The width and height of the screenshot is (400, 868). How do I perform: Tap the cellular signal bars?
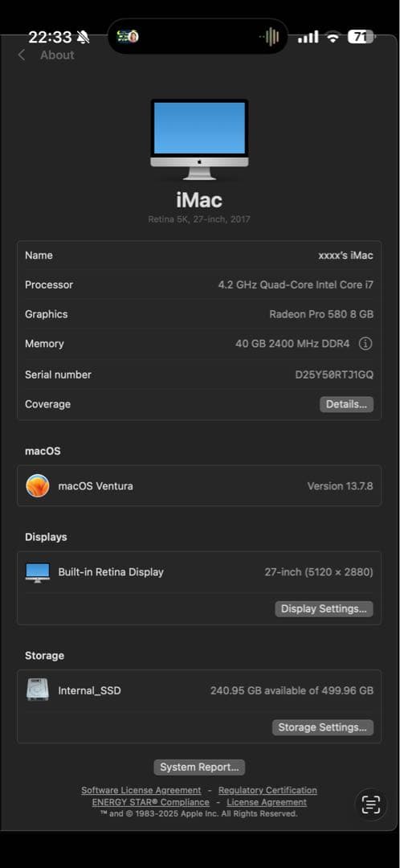click(308, 37)
